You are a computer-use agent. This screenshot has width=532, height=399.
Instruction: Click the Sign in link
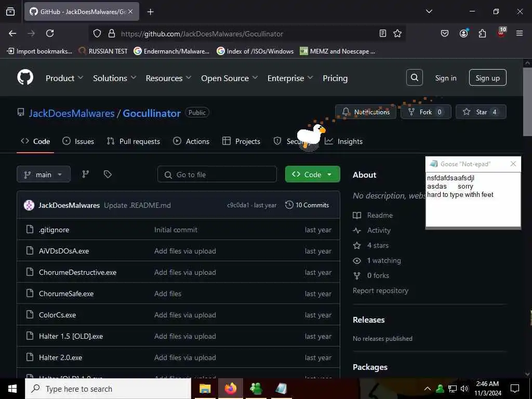tap(445, 78)
